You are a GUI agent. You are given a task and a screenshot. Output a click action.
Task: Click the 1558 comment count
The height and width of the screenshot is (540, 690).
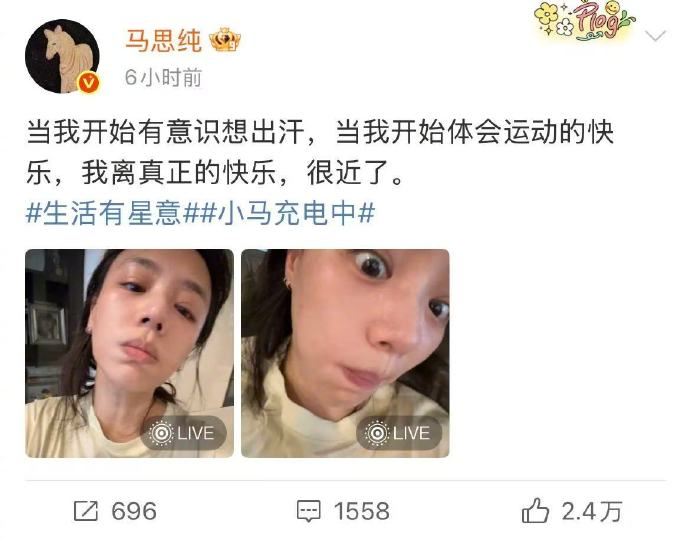click(361, 511)
